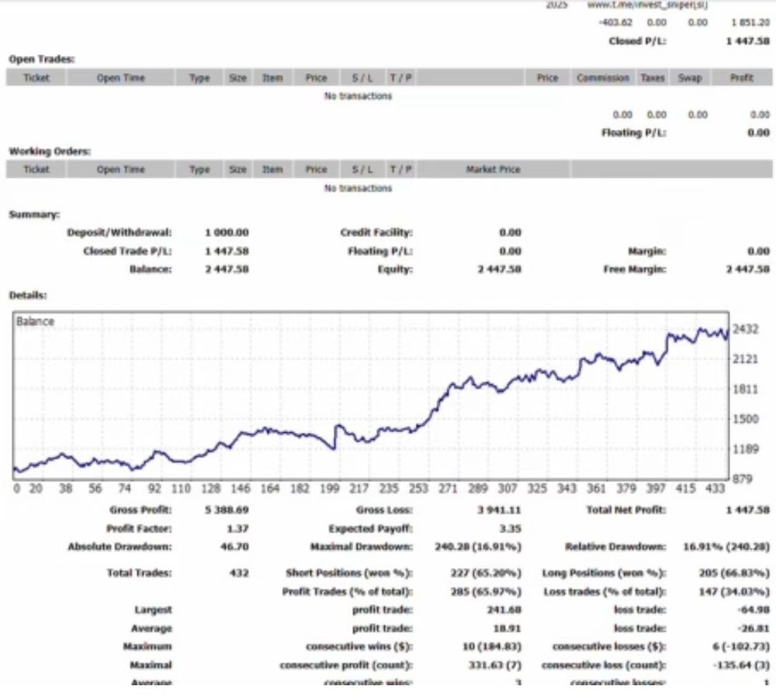Click the "Relative Drawdown:" label
Image resolution: width=776 pixels, height=700 pixels.
pos(615,547)
